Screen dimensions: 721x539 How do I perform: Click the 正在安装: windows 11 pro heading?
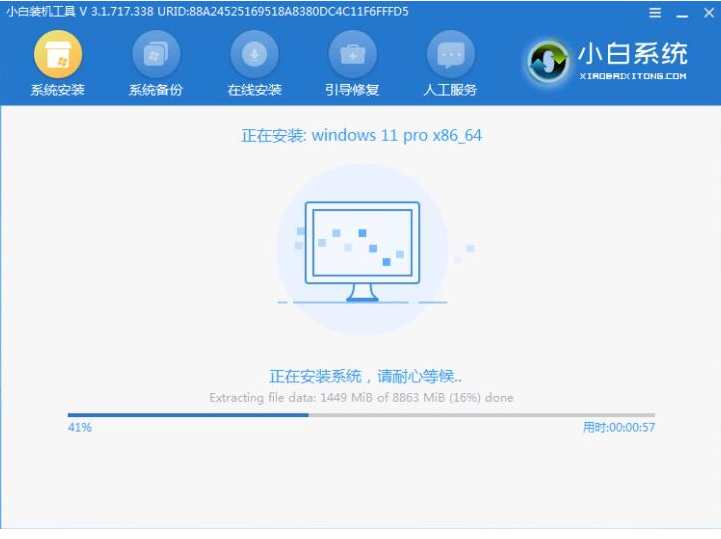click(x=361, y=135)
